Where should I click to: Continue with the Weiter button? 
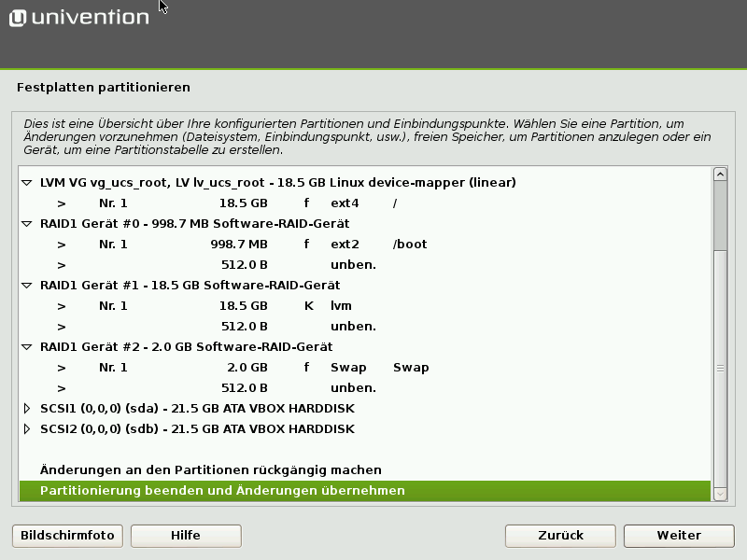pos(679,536)
